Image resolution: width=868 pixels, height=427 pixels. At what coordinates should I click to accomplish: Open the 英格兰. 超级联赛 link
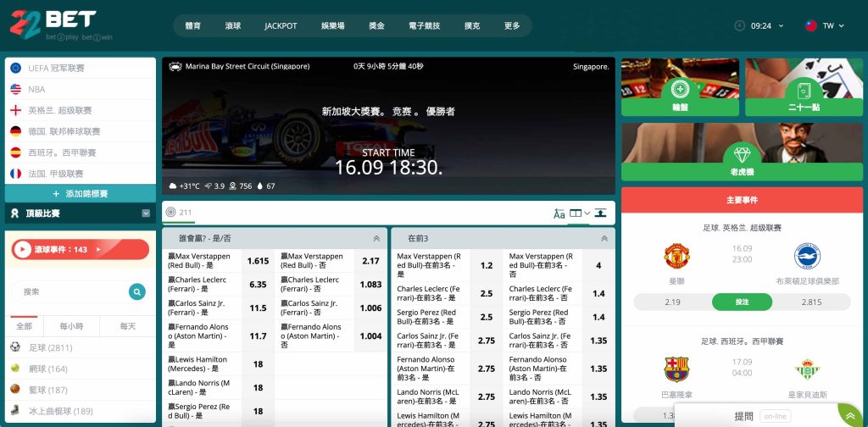click(60, 110)
